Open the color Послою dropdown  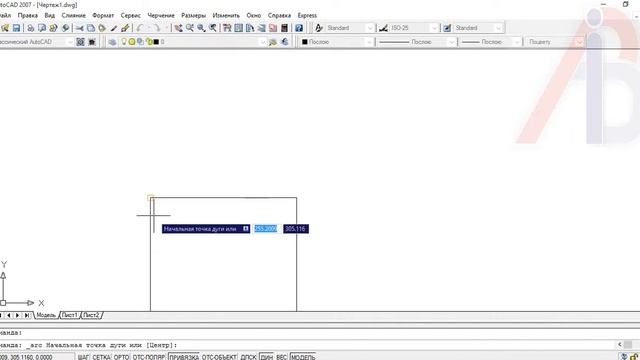337,42
